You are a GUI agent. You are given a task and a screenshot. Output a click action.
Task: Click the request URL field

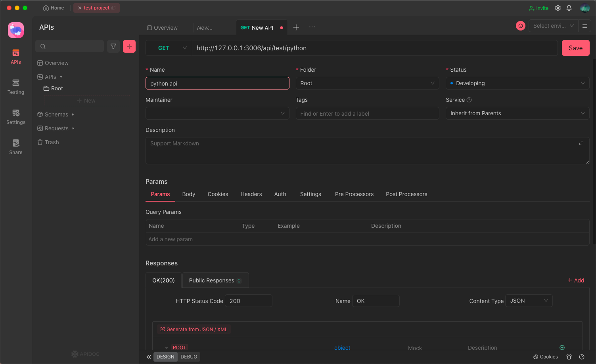pyautogui.click(x=375, y=48)
